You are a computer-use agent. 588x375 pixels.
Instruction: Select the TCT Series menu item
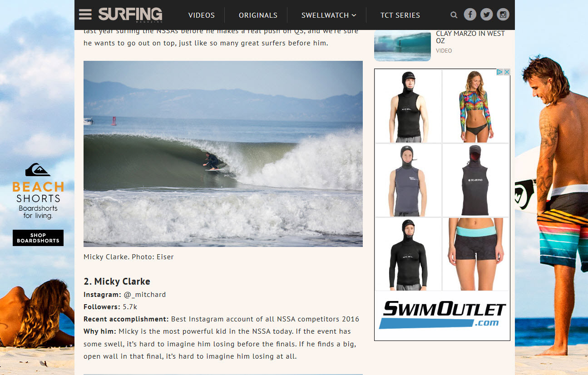point(400,15)
